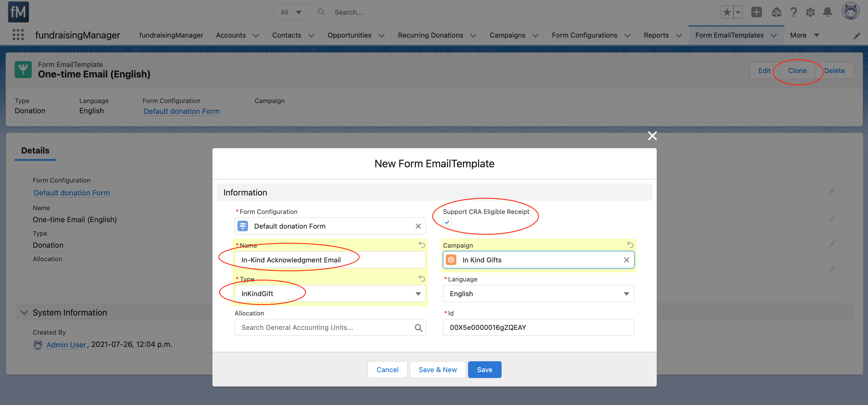Click the notifications bell icon
The image size is (868, 405).
click(827, 12)
